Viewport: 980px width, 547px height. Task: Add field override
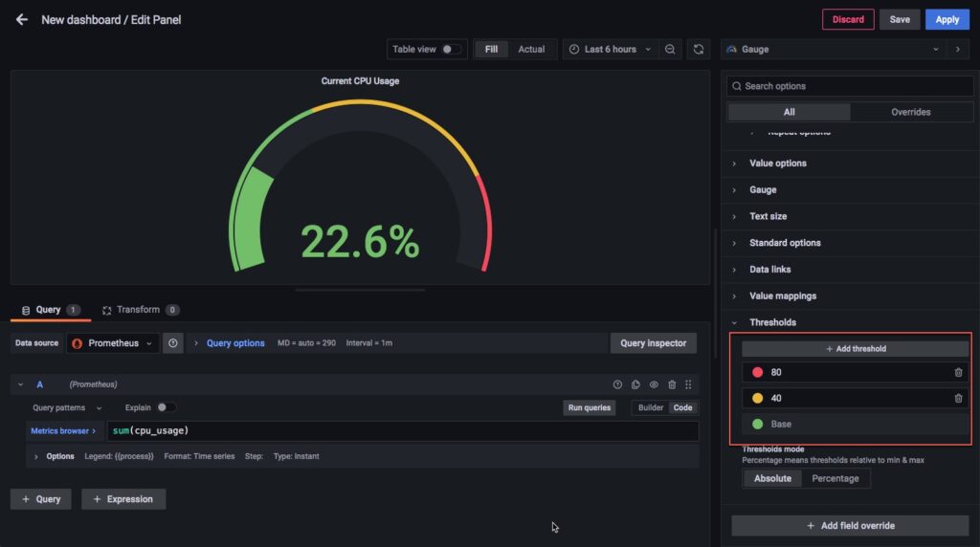click(x=850, y=526)
